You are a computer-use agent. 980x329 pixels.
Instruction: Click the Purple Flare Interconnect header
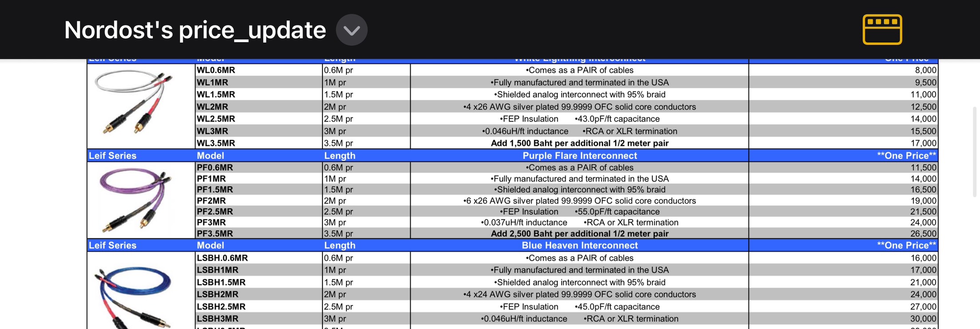579,156
